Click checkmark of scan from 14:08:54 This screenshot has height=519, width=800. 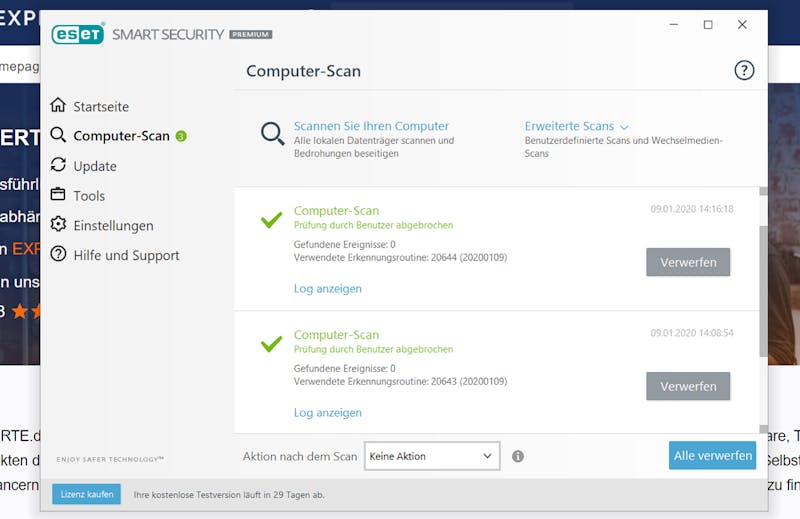click(271, 344)
